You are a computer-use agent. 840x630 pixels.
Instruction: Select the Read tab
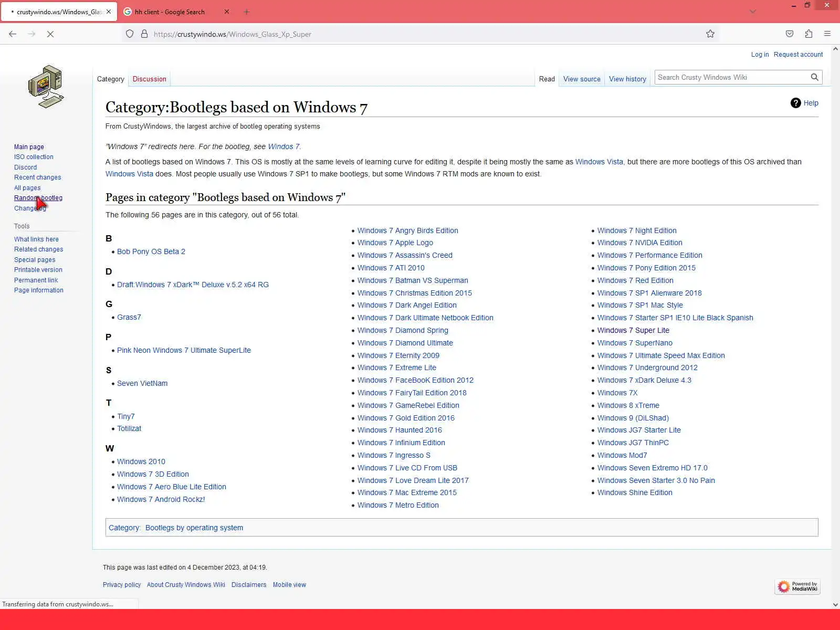547,79
